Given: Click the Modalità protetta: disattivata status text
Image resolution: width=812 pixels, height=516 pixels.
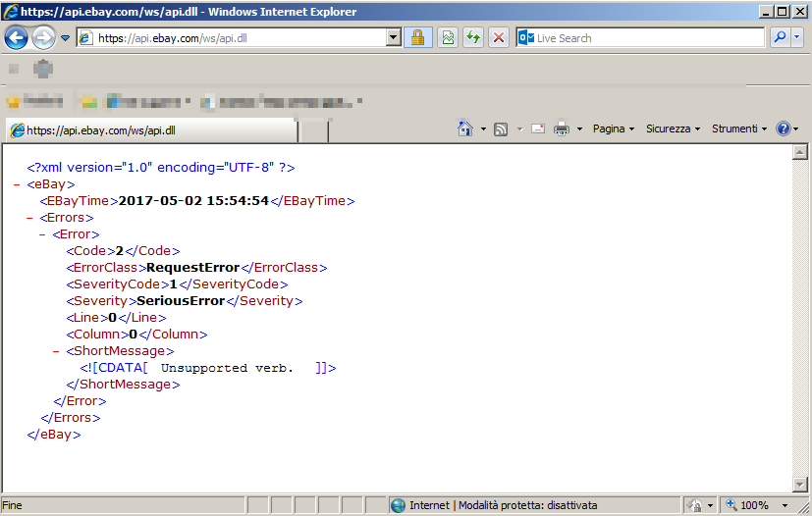Looking at the screenshot, I should click(527, 505).
